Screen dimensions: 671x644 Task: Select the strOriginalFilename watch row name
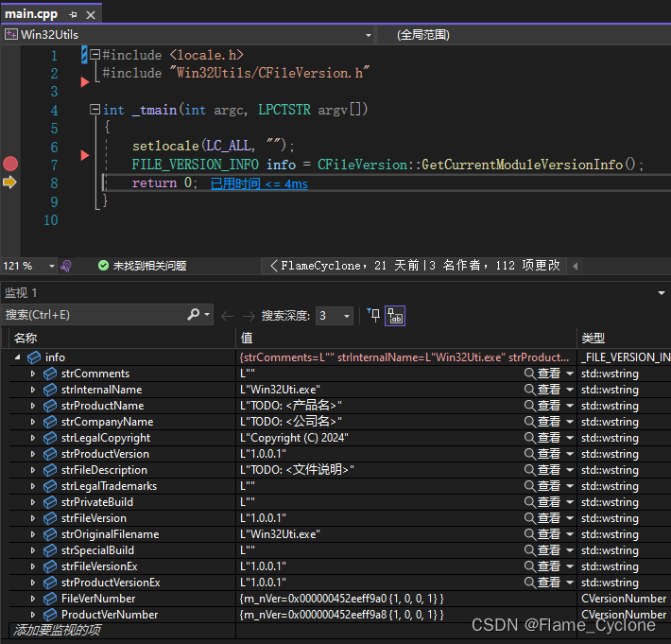[x=110, y=534]
